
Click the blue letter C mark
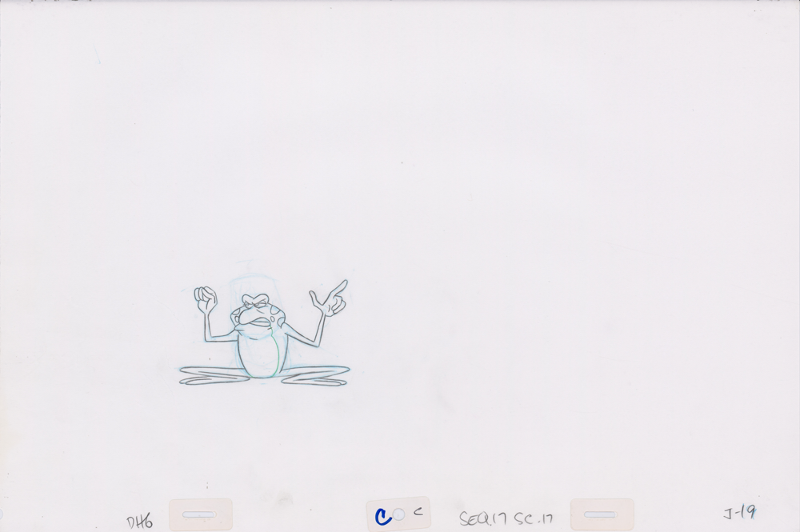pyautogui.click(x=383, y=516)
